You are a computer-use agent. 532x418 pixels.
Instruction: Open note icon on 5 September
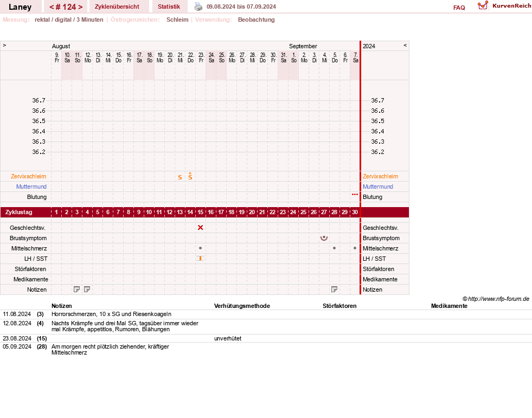coord(334,290)
